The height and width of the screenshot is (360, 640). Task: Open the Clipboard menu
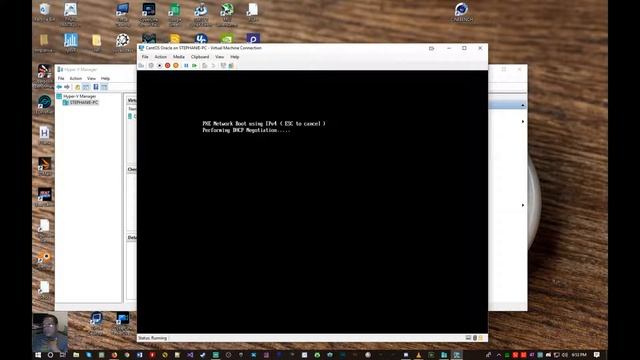(200, 57)
